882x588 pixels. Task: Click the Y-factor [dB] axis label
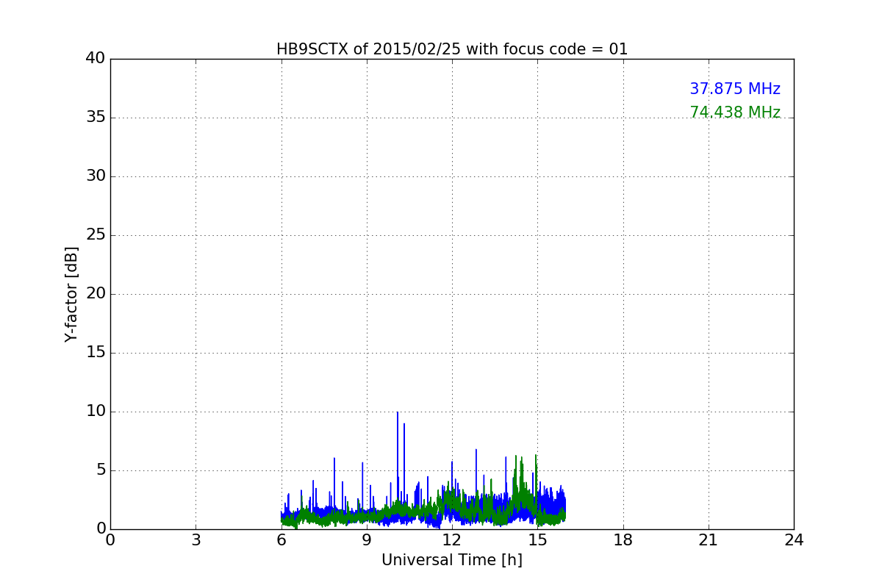point(71,294)
